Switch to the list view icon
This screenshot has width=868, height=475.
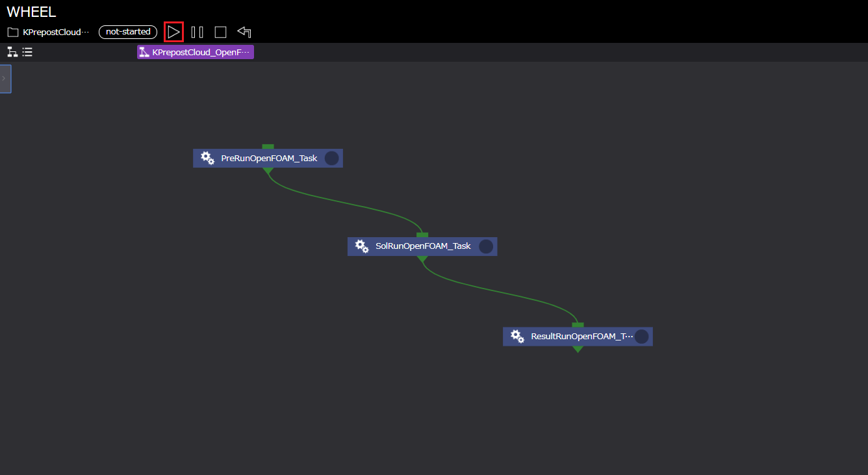point(27,52)
